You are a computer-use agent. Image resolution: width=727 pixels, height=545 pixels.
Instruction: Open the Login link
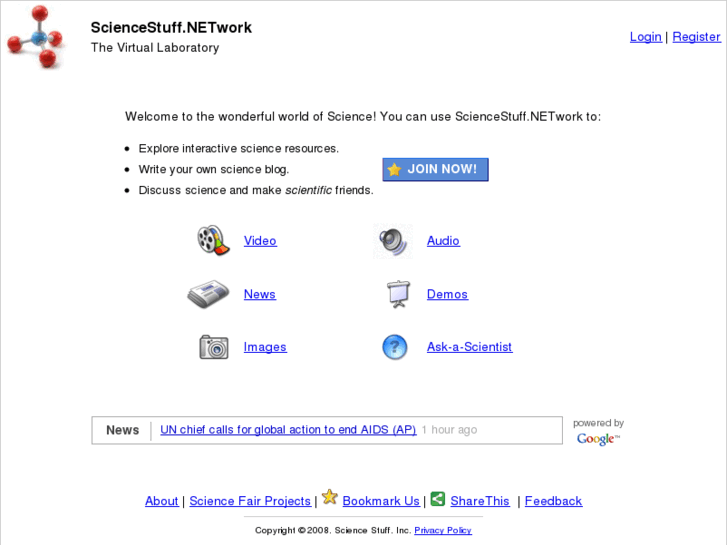645,37
